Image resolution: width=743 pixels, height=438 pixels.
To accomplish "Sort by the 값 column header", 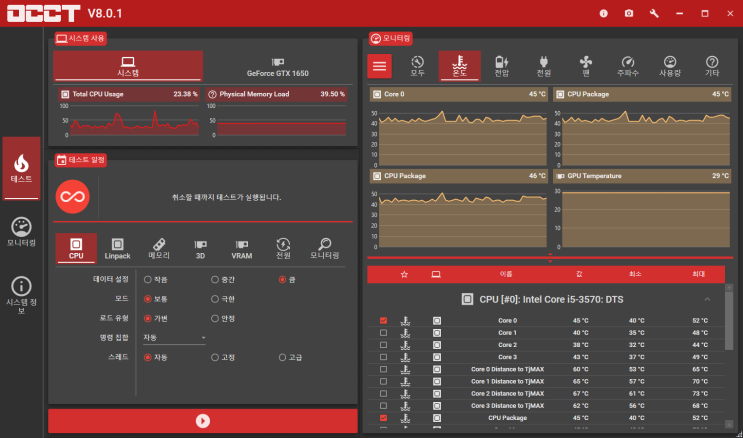I will coord(579,274).
